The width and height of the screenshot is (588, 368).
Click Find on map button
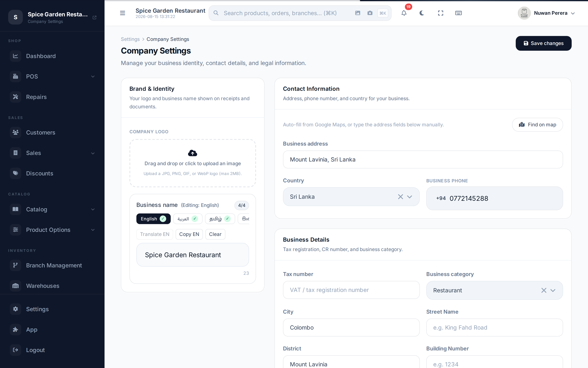[x=537, y=125]
